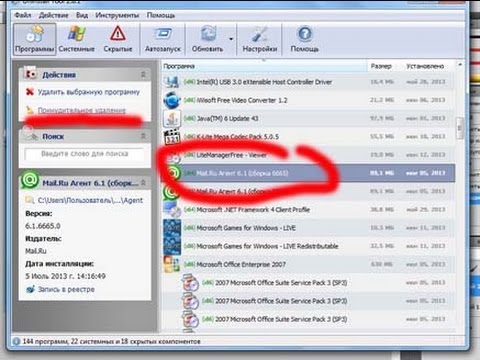
Task: Open the Инструменты menu
Action: click(x=117, y=15)
